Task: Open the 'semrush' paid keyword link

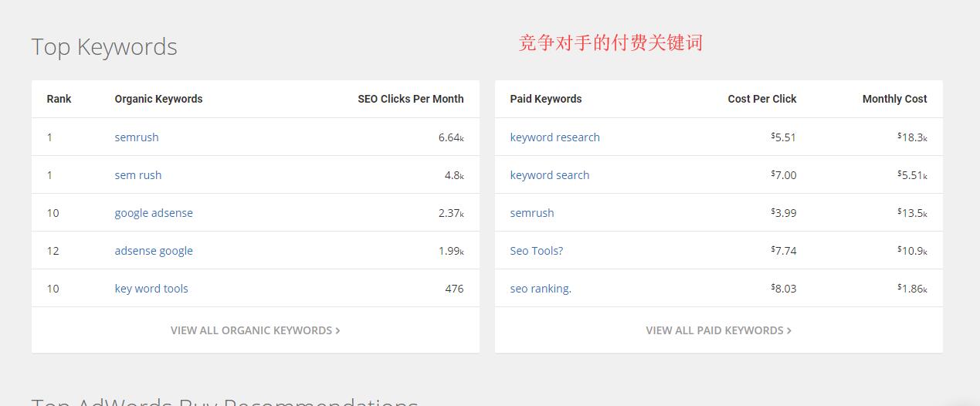Action: 532,213
